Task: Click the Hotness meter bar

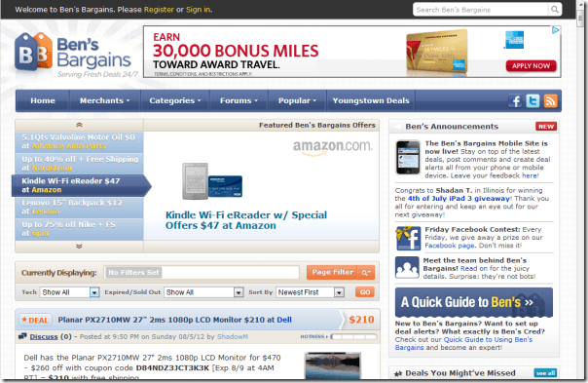Action: click(x=353, y=337)
